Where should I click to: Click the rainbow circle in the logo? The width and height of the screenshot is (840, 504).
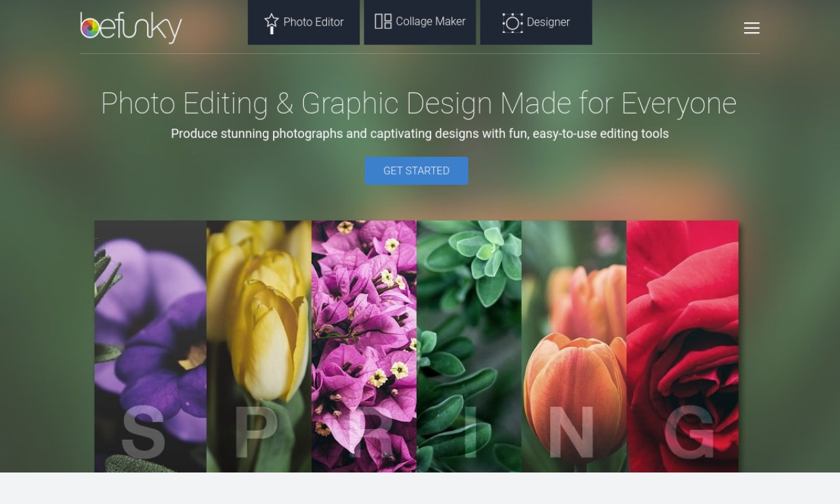pos(90,28)
